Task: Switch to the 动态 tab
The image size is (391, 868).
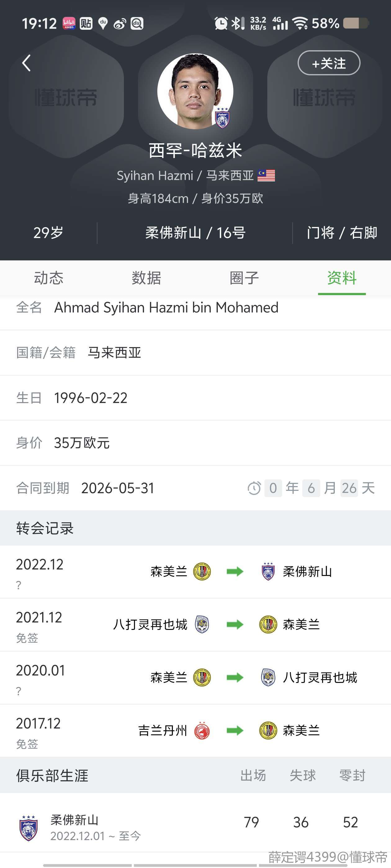Action: click(49, 278)
